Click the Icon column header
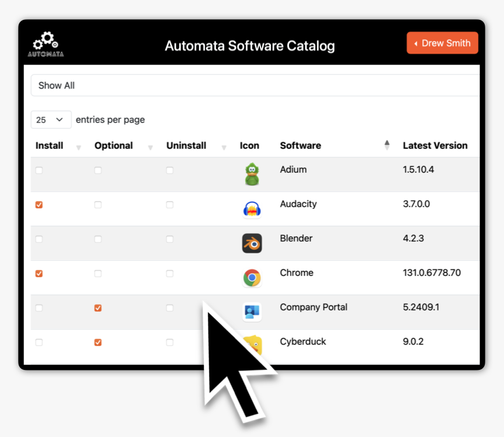The width and height of the screenshot is (504, 437). 249,145
